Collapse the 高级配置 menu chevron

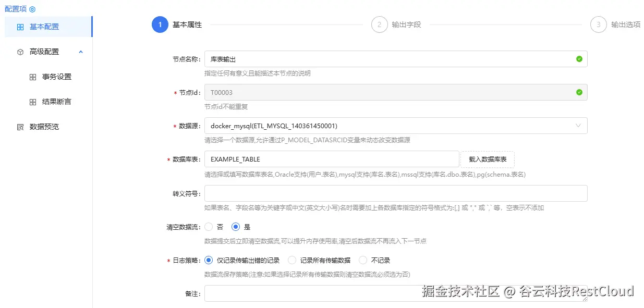point(81,52)
